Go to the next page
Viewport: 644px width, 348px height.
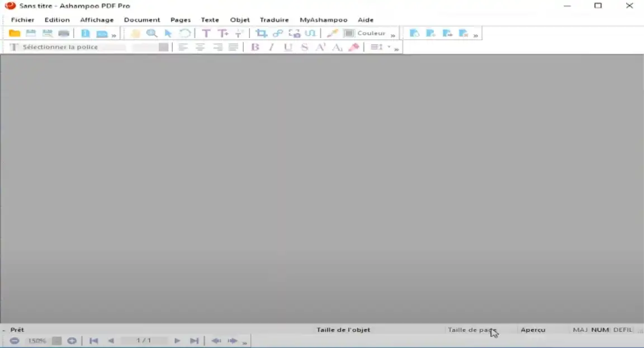point(177,341)
